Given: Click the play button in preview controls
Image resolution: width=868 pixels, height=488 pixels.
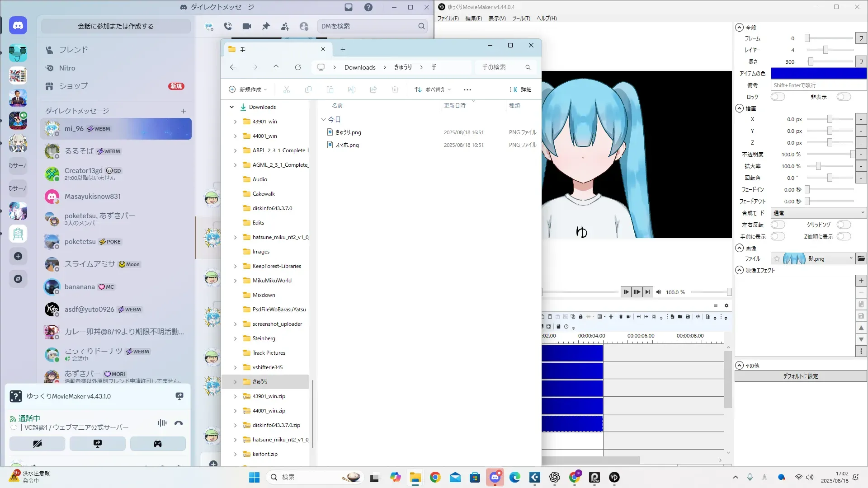Looking at the screenshot, I should [626, 292].
